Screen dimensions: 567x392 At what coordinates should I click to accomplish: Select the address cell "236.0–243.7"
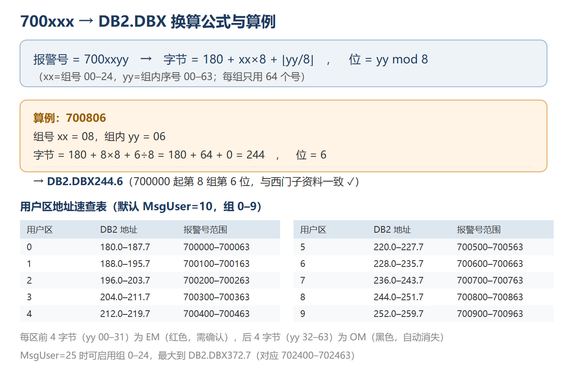point(399,280)
